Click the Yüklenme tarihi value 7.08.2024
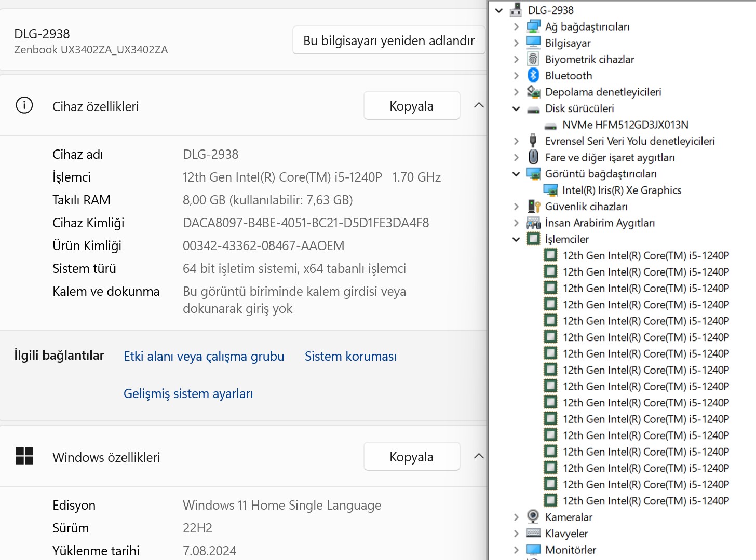The width and height of the screenshot is (756, 560). point(209,551)
